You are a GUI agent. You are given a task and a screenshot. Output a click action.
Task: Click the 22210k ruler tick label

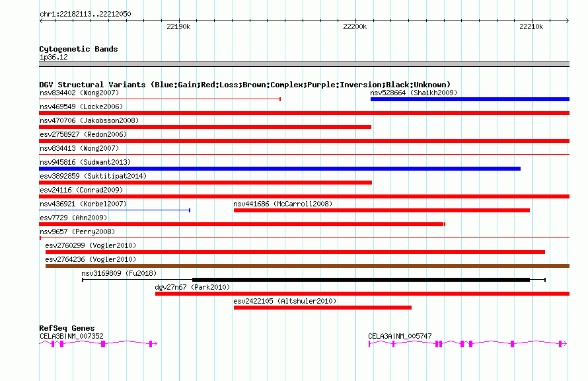pyautogui.click(x=531, y=26)
